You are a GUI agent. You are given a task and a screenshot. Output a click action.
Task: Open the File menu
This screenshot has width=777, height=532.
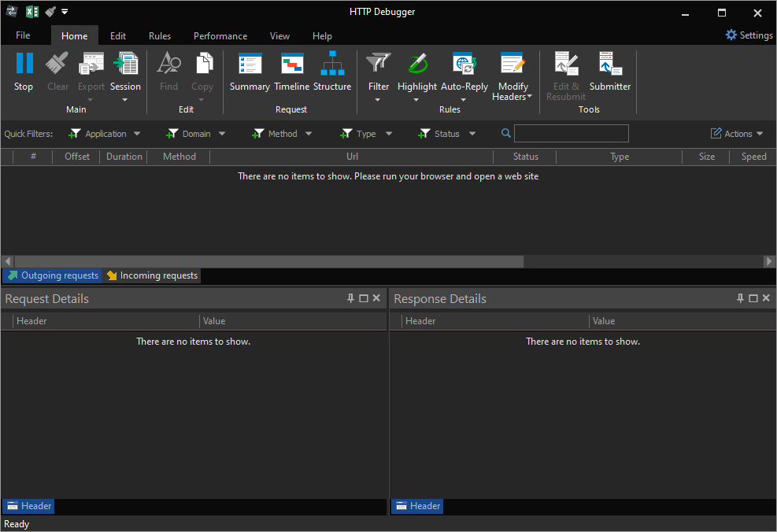23,35
